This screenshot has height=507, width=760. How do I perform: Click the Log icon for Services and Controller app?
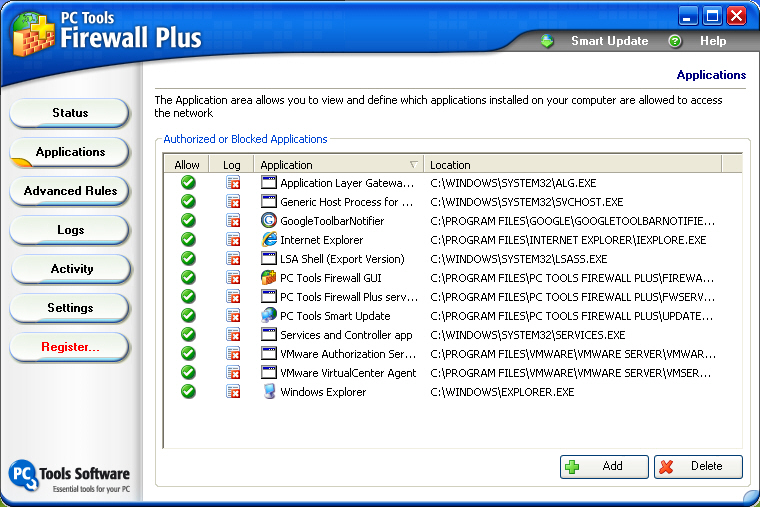click(233, 334)
